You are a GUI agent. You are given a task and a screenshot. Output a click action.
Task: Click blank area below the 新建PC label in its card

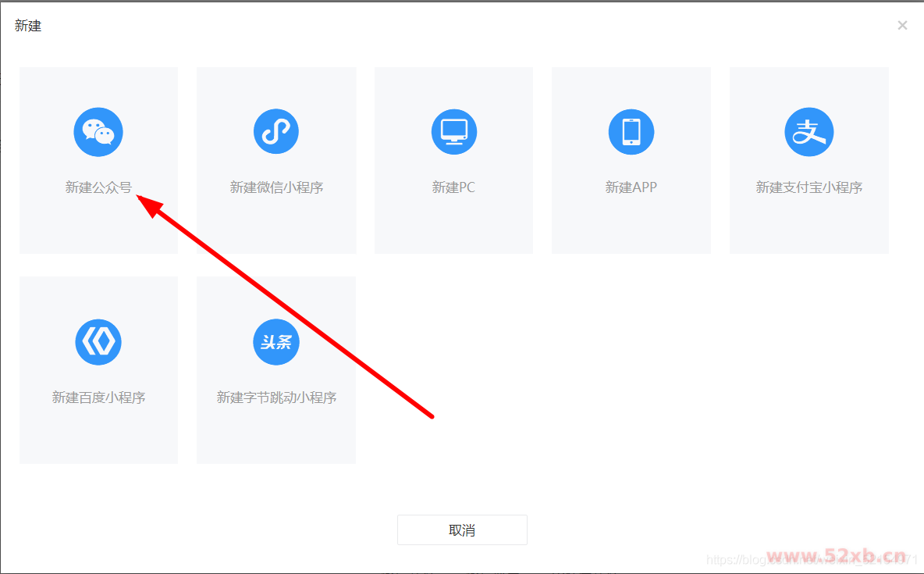coord(453,226)
